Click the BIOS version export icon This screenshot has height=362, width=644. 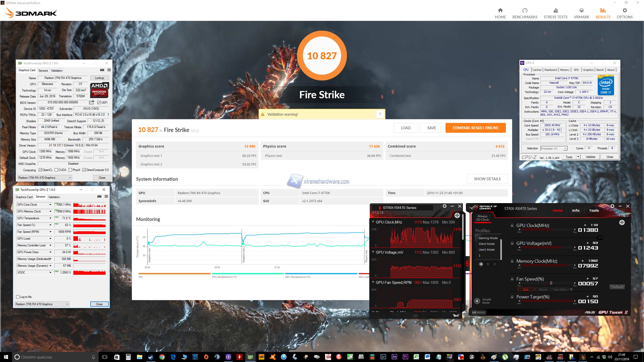[92, 102]
